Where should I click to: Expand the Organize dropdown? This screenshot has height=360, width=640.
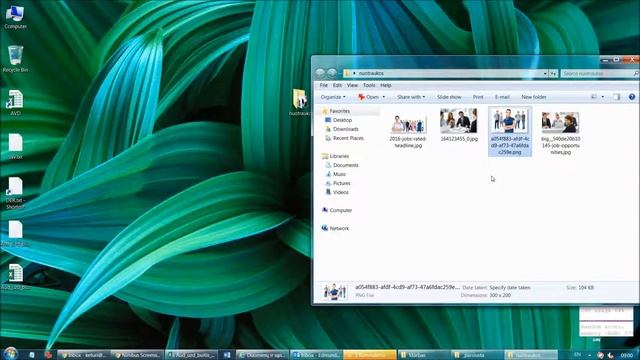[x=333, y=97]
